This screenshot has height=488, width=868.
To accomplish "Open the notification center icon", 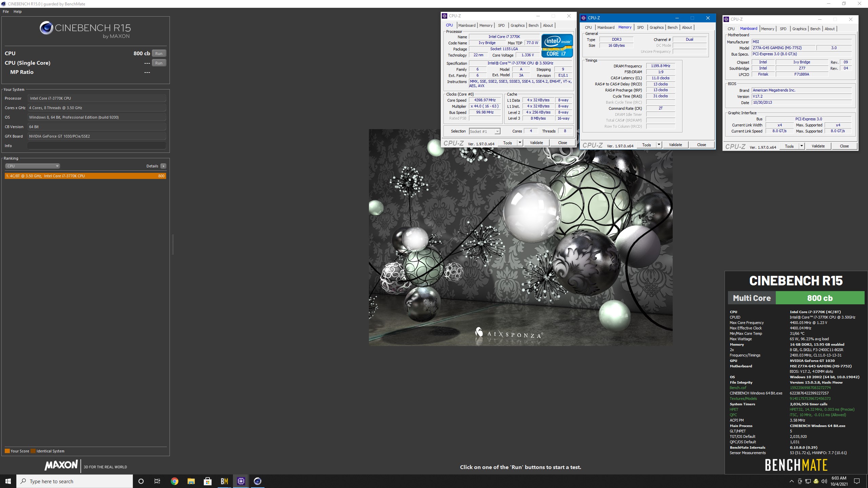I will (x=857, y=481).
